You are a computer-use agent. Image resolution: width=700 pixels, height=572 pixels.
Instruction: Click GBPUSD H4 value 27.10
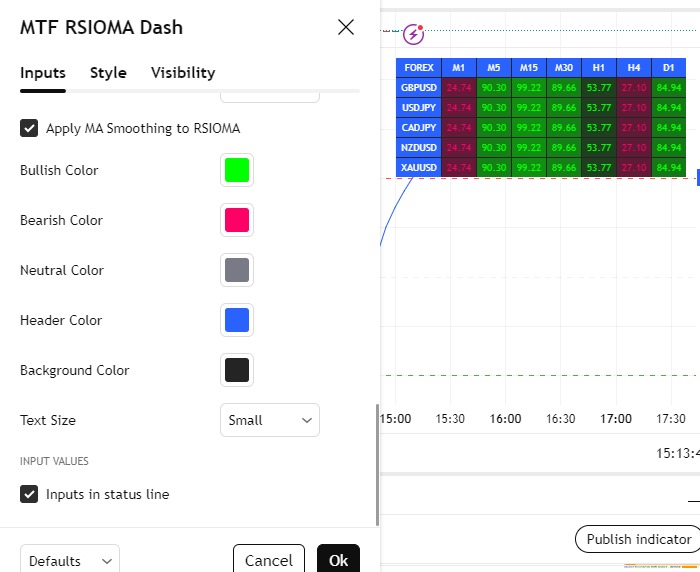click(x=634, y=88)
